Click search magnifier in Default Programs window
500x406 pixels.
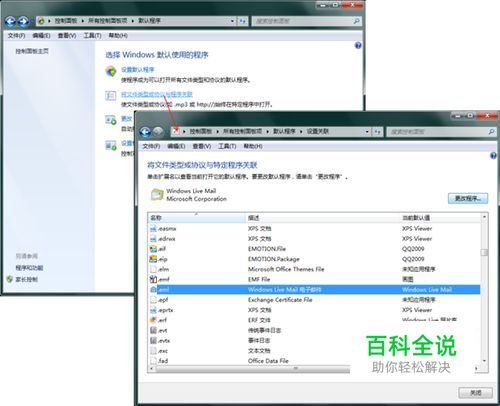(356, 21)
